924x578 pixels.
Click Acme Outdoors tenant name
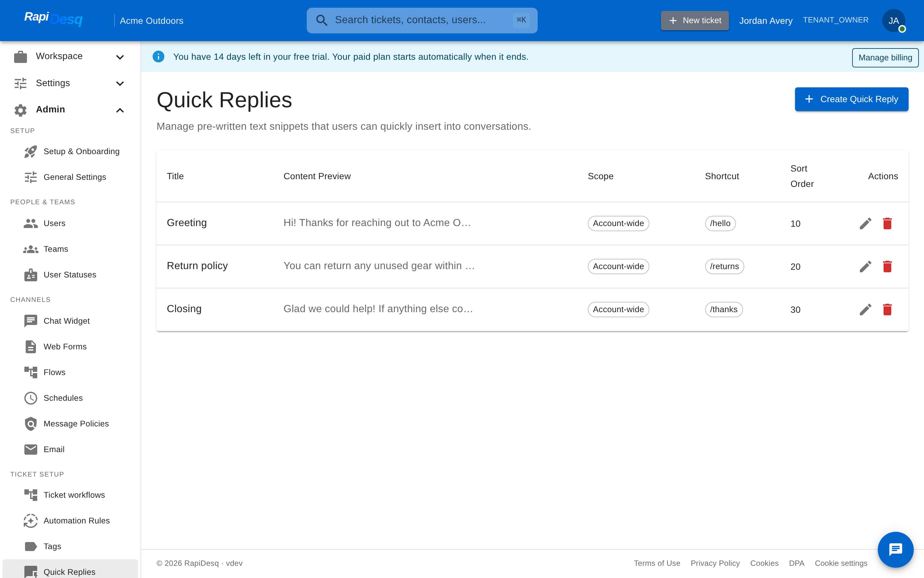151,21
